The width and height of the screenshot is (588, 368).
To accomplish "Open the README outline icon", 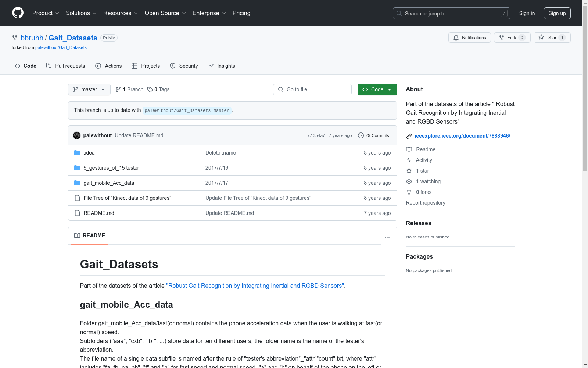I will click(x=388, y=236).
